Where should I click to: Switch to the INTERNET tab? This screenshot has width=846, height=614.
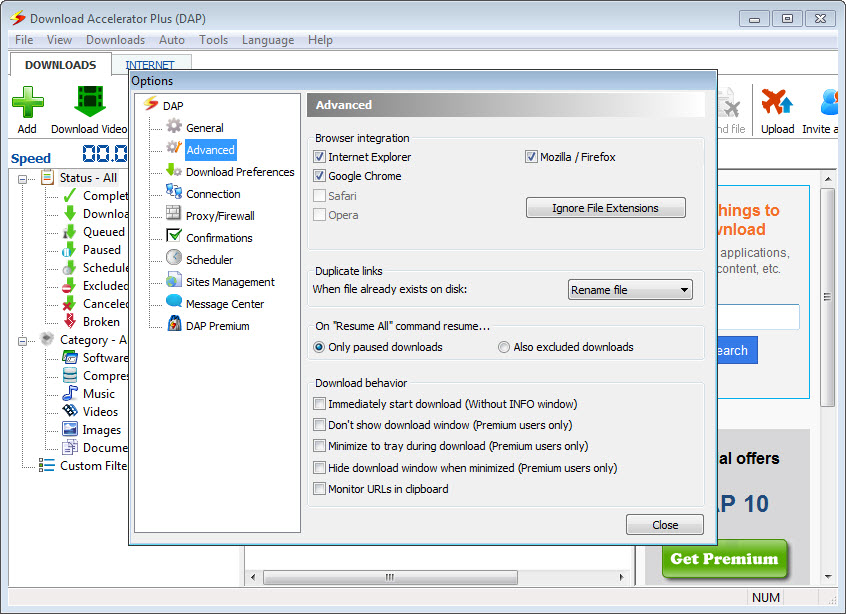[x=149, y=65]
